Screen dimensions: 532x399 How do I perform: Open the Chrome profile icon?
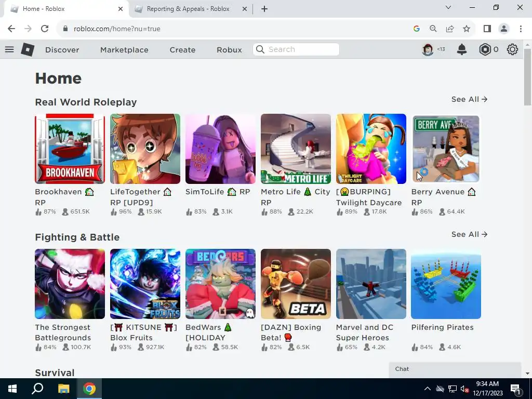point(504,29)
